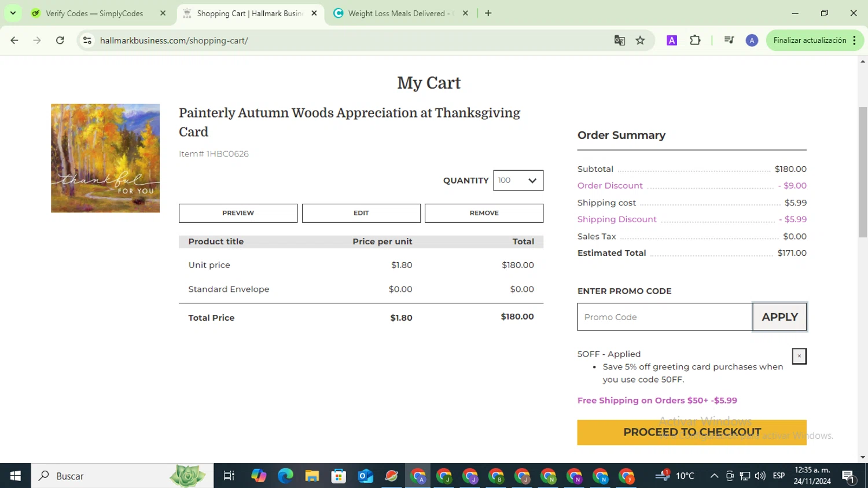
Task: Open the Windows Start menu
Action: point(16,476)
